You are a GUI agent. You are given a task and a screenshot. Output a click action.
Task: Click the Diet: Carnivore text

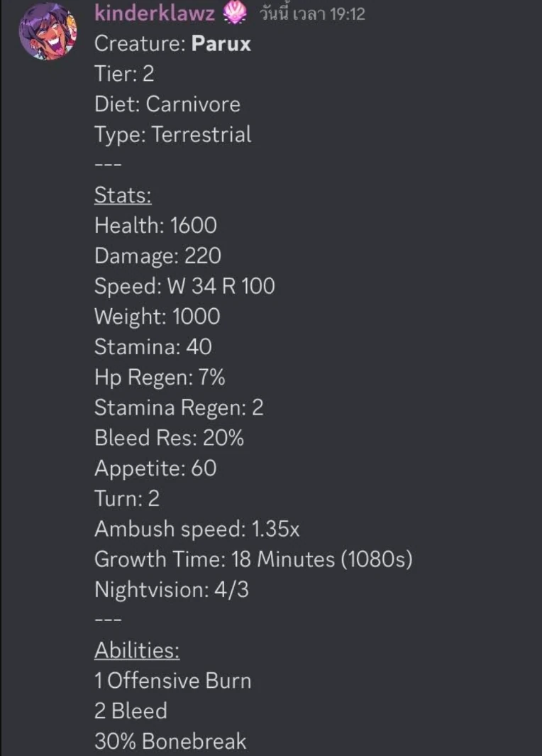tap(167, 104)
